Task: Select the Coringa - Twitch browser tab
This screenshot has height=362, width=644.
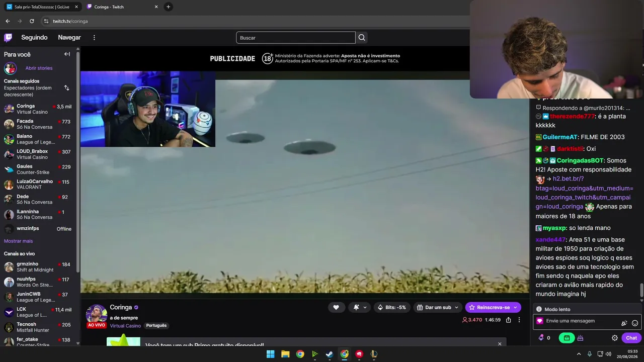Action: click(122, 7)
